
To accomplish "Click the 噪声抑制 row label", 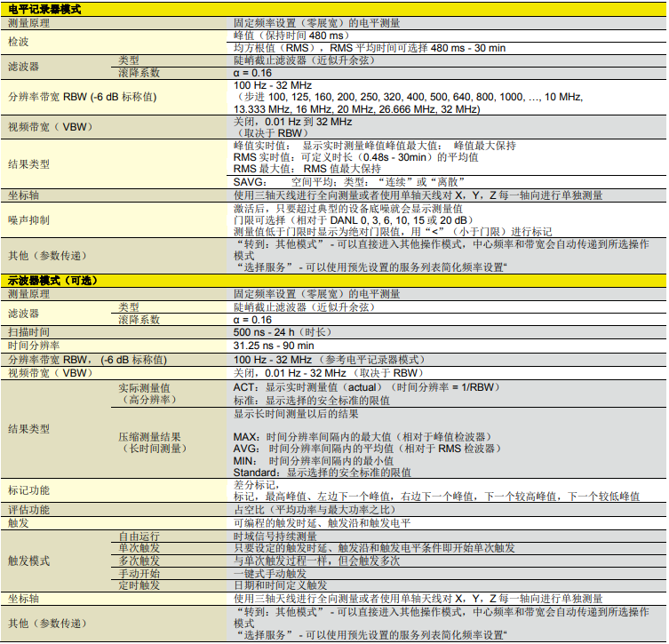I will 28,219.
